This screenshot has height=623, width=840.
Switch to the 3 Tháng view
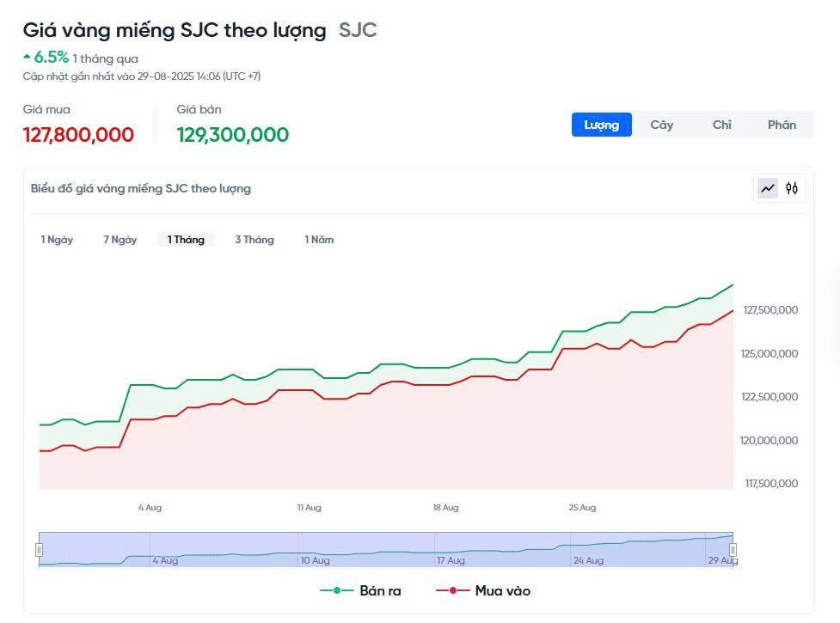[254, 240]
